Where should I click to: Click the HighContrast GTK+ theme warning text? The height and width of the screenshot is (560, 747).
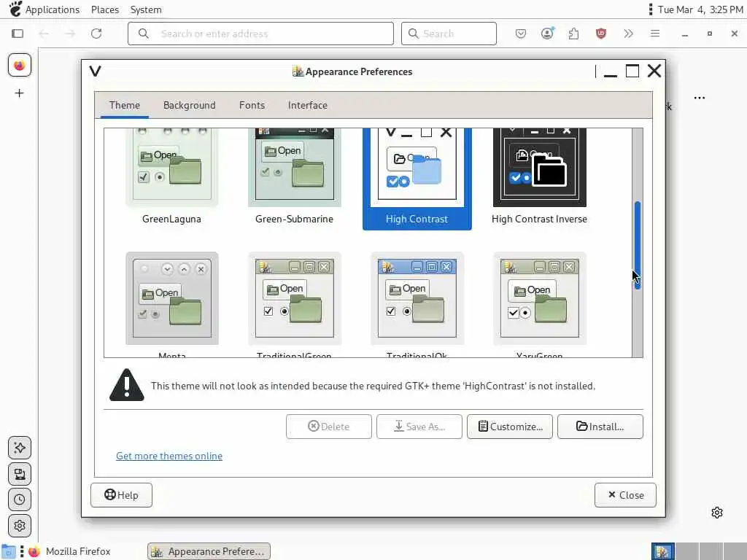coord(373,386)
